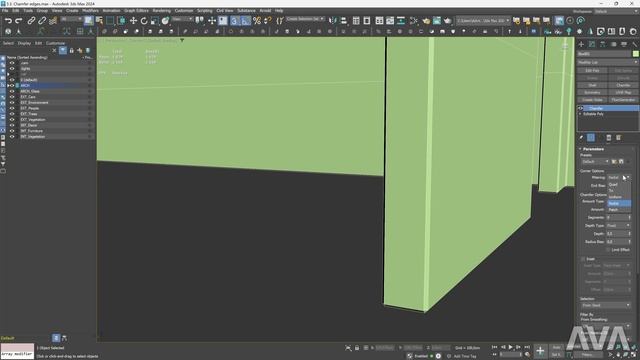Image resolution: width=640 pixels, height=360 pixels.
Task: Click the UVW Map modifier button
Action: click(623, 93)
